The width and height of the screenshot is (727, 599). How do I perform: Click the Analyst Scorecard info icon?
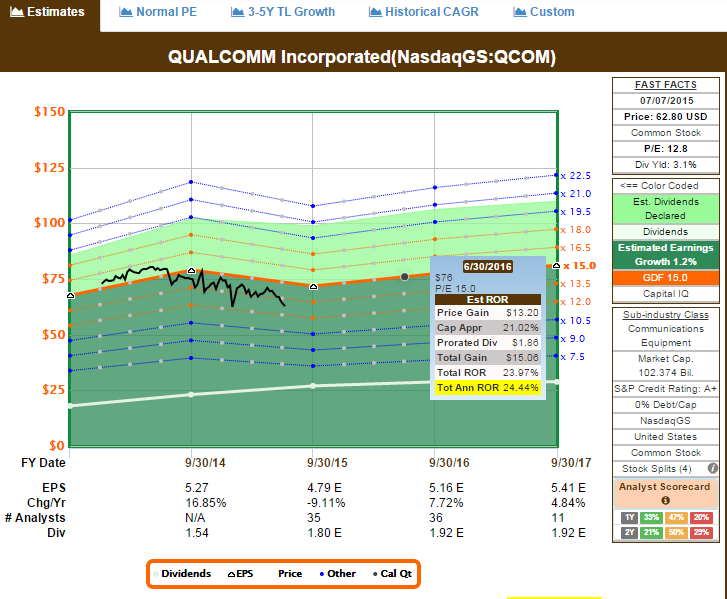(x=665, y=501)
